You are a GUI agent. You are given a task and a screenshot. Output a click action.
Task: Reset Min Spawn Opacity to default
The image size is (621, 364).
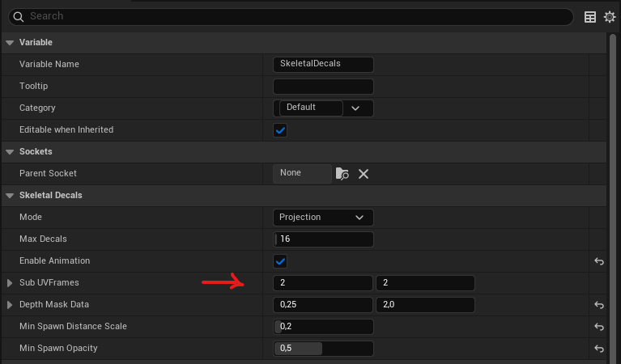599,349
